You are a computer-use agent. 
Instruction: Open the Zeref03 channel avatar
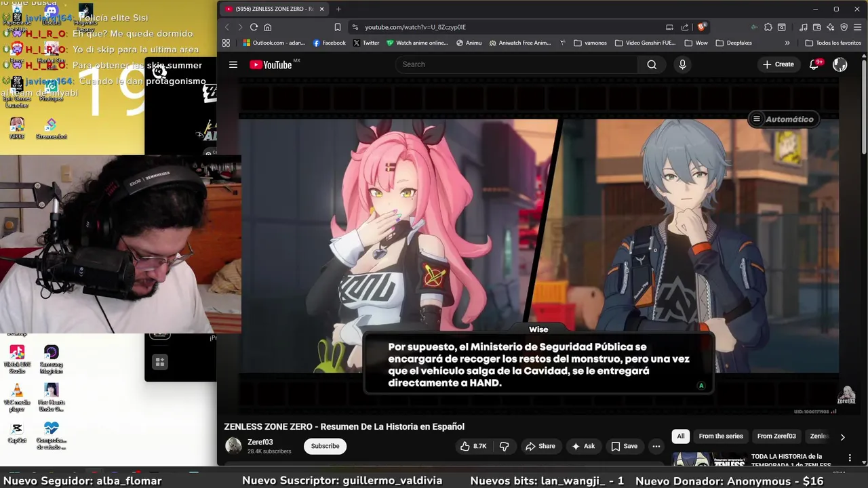point(233,446)
